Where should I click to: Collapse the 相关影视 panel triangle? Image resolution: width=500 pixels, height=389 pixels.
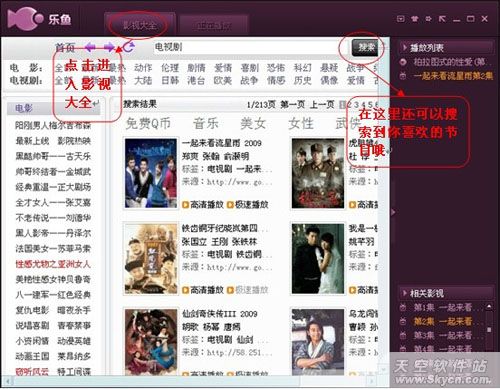(405, 293)
